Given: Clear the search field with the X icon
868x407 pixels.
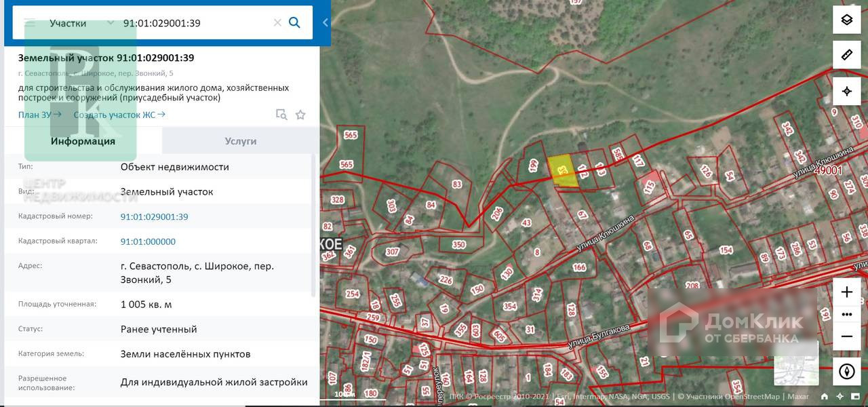Looking at the screenshot, I should (x=277, y=22).
